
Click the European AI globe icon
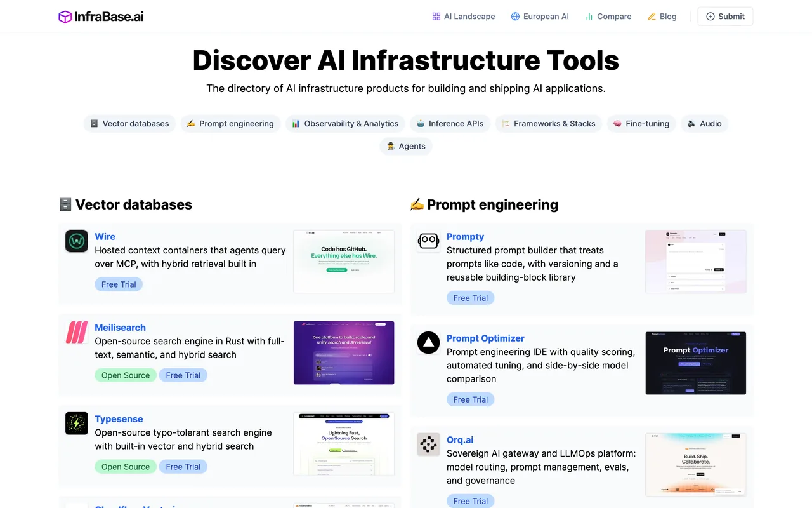tap(515, 17)
